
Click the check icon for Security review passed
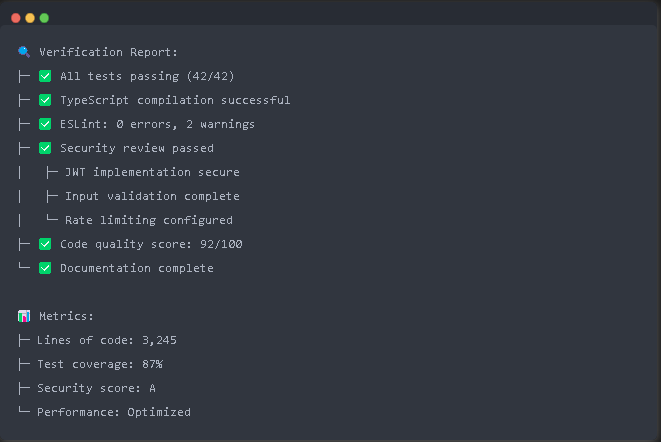45,148
